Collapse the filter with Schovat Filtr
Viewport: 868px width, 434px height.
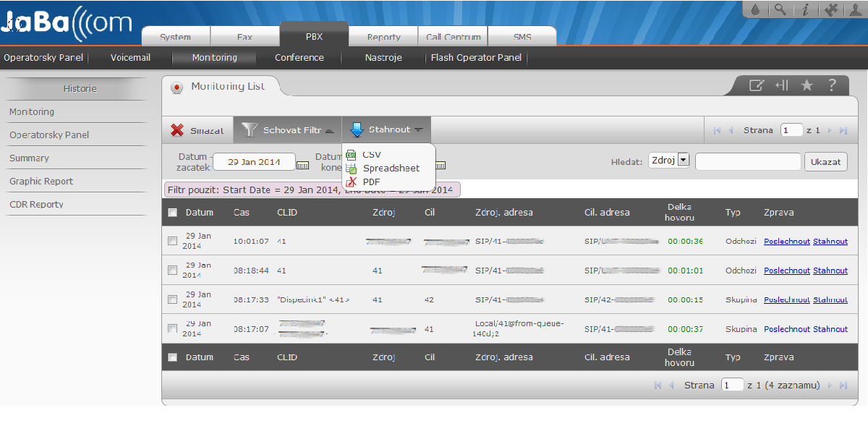click(288, 130)
